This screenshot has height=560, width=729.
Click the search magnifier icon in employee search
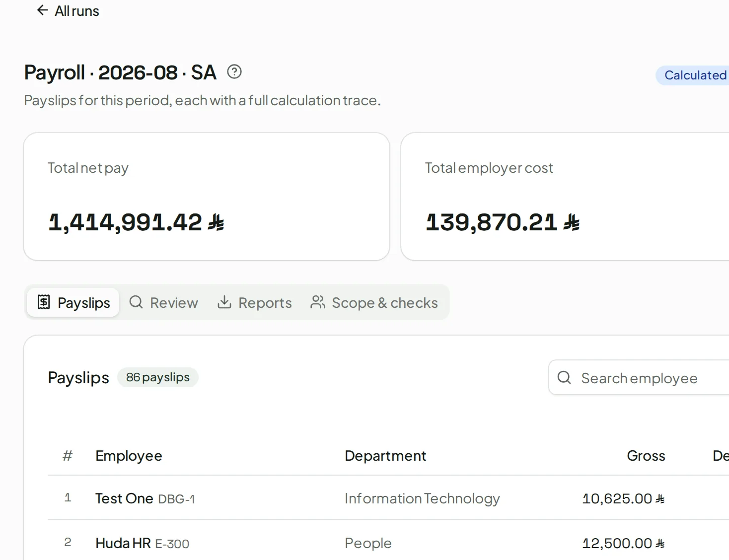[x=564, y=377]
